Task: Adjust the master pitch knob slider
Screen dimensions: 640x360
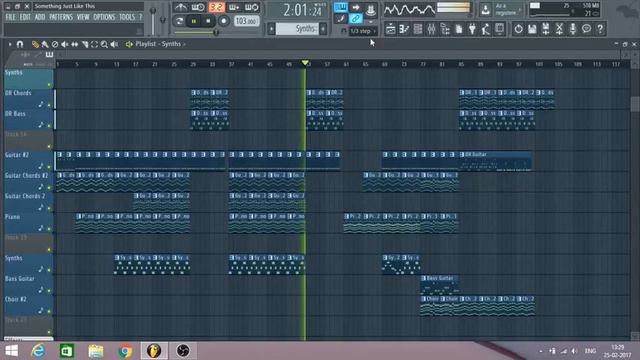Action: pos(162,19)
